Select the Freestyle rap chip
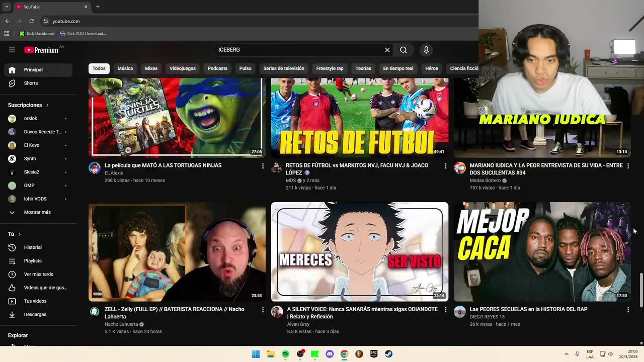This screenshot has width=644, height=362. (x=330, y=68)
